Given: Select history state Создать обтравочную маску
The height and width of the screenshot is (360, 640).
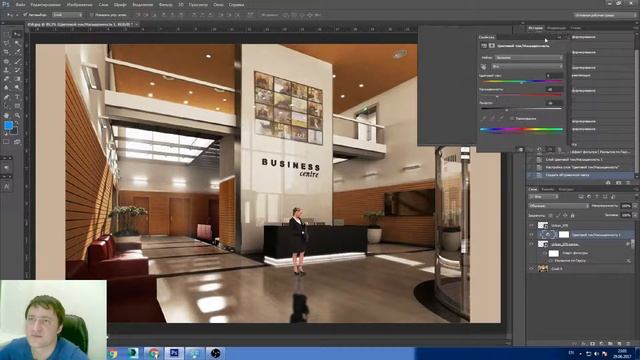Looking at the screenshot, I should tap(580, 175).
